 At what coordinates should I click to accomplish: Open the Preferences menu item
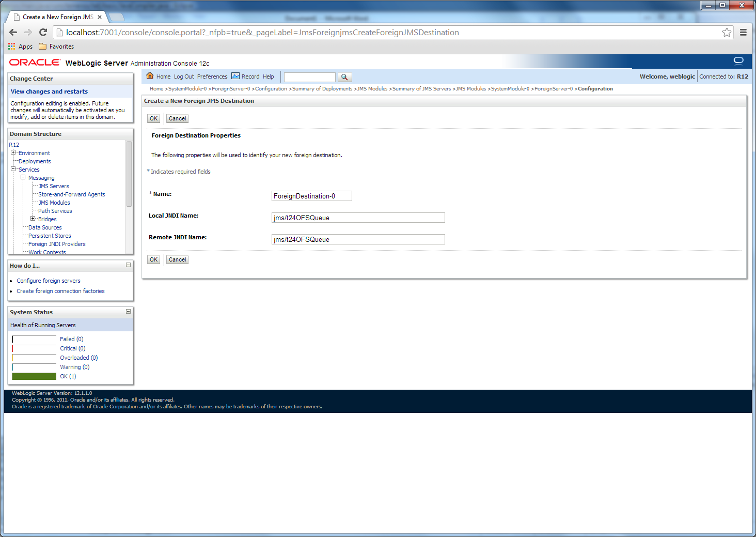tap(212, 76)
